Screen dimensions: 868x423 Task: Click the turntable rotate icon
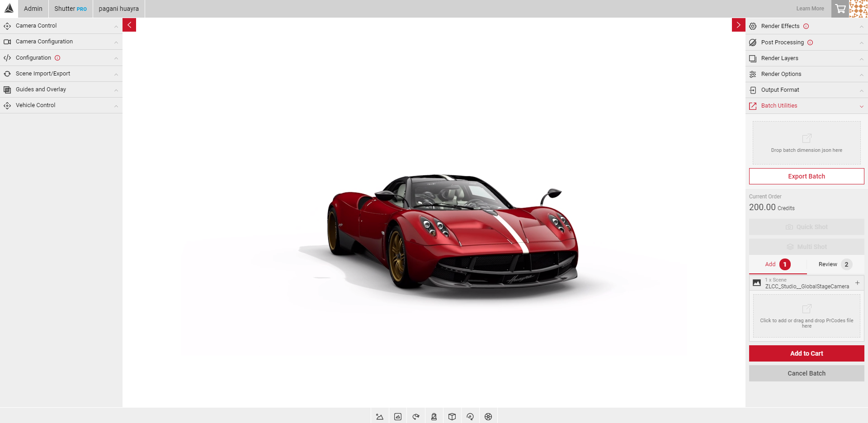tap(470, 417)
